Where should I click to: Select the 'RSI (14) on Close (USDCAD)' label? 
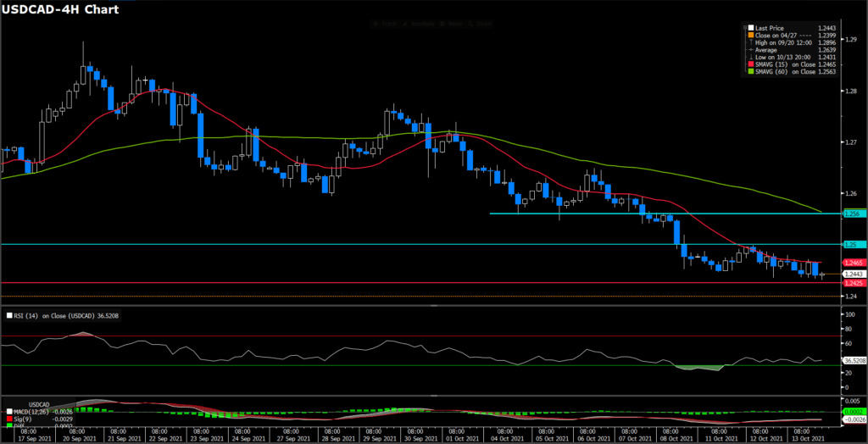(x=53, y=316)
